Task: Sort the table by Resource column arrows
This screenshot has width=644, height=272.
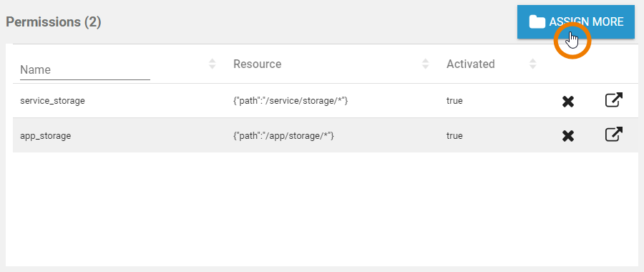Action: coord(426,64)
